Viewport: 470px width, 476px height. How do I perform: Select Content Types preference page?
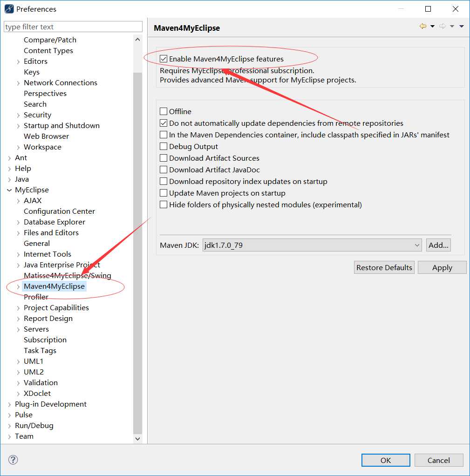click(48, 50)
